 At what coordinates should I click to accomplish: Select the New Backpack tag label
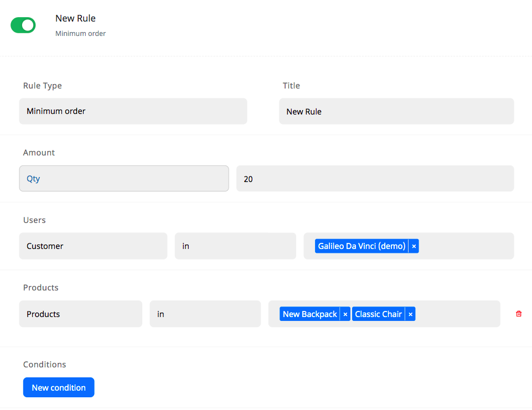point(309,314)
